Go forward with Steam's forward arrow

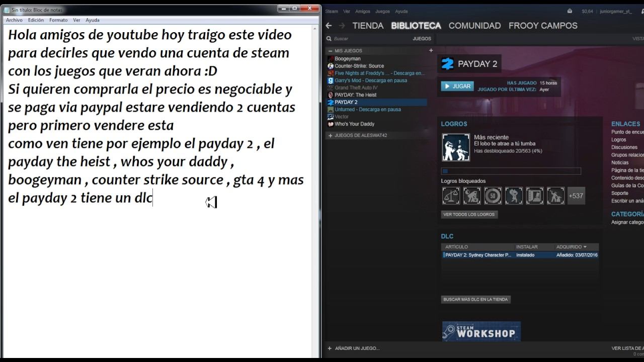coord(342,26)
